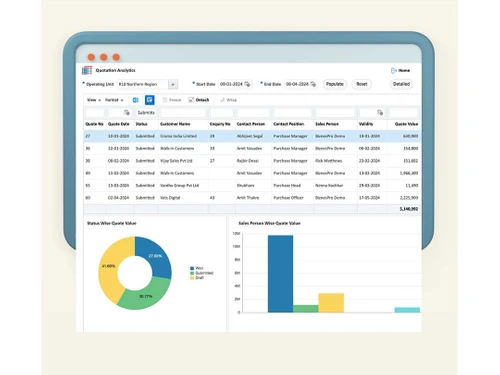The height and width of the screenshot is (375, 500).
Task: Sort by the Quote Value column header
Action: tap(406, 124)
